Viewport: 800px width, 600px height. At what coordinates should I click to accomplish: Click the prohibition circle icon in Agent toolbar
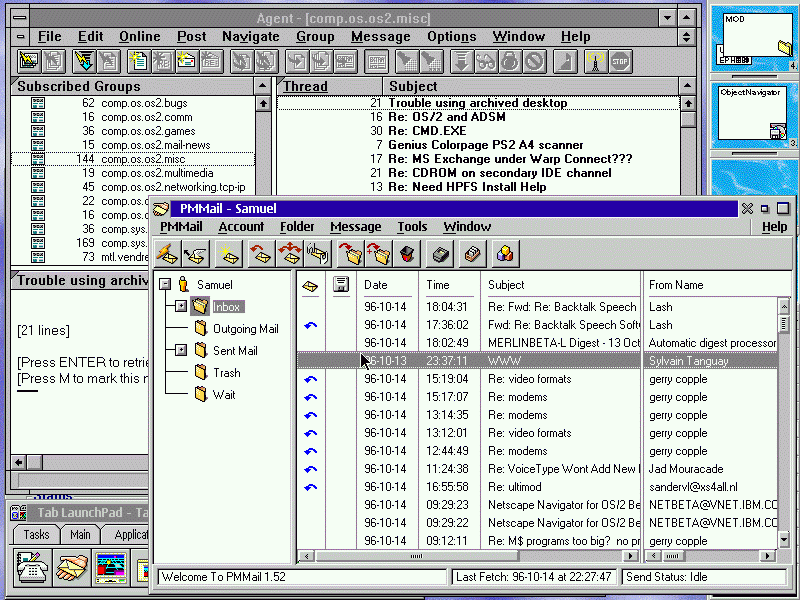coord(535,62)
